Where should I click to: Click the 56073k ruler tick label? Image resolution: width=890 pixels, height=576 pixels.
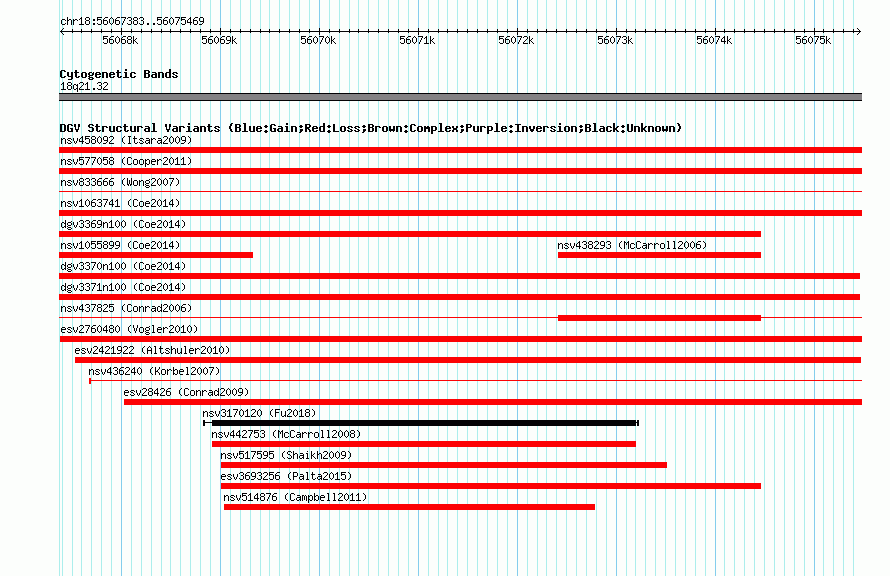(x=615, y=40)
